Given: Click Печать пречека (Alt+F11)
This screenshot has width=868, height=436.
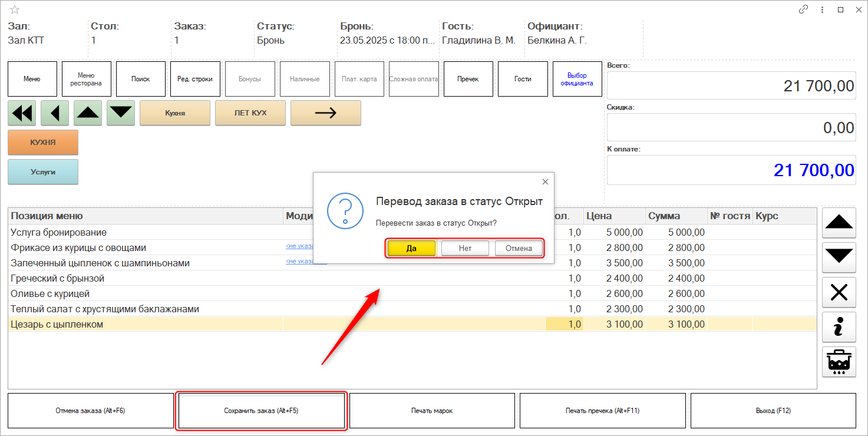Looking at the screenshot, I should pyautogui.click(x=603, y=411).
